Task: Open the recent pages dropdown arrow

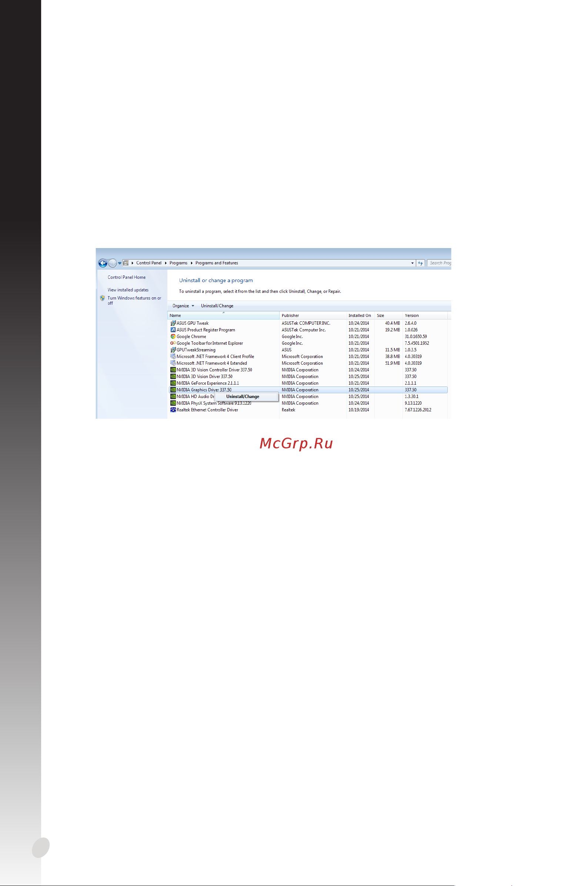Action: [x=120, y=263]
